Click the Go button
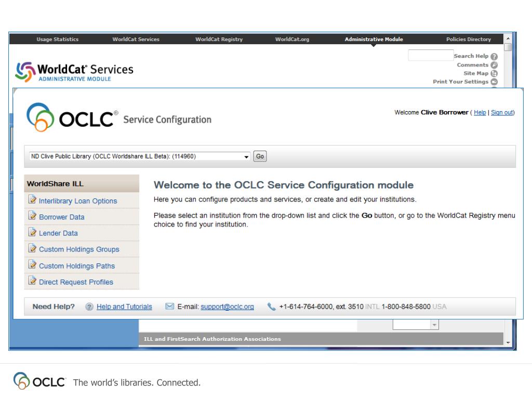This screenshot has width=532, height=399. (x=260, y=156)
